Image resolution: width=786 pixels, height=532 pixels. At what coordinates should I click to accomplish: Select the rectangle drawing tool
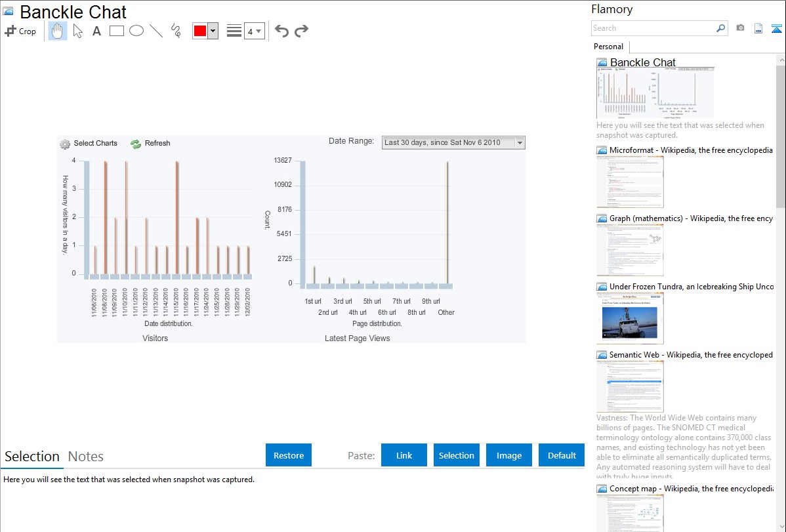(116, 31)
